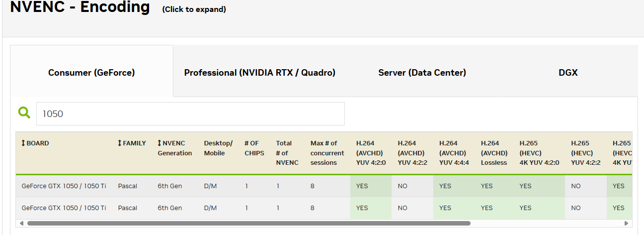
Task: Sort by NVENC Generation arrows icon
Action: (160, 143)
